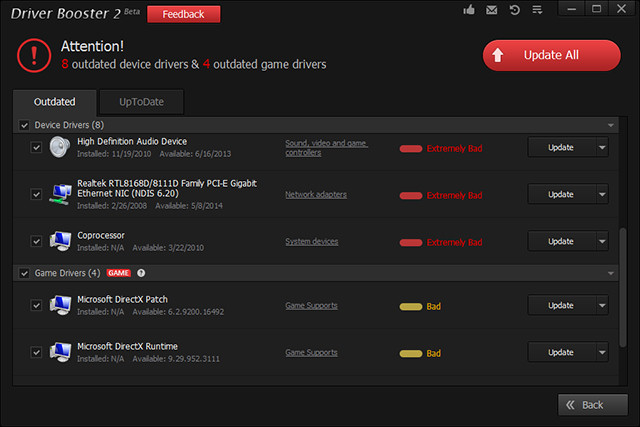This screenshot has height=427, width=640.
Task: Open the menu lines icon in title bar
Action: point(537,10)
